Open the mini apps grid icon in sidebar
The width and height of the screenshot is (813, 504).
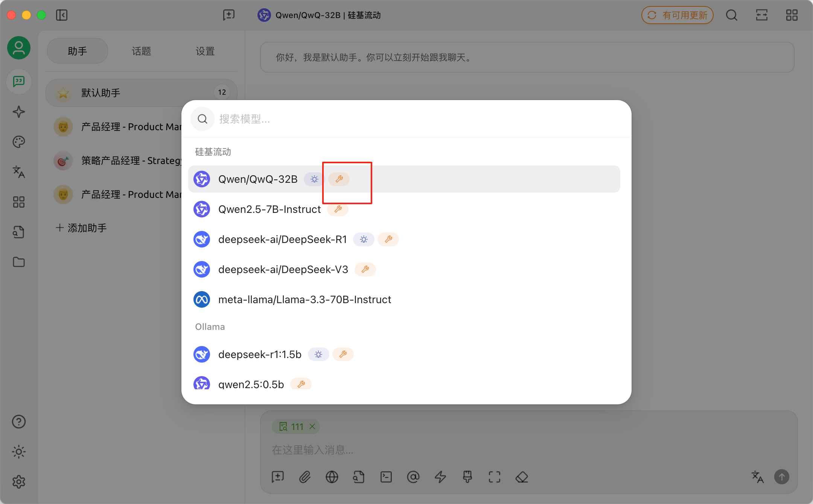19,202
